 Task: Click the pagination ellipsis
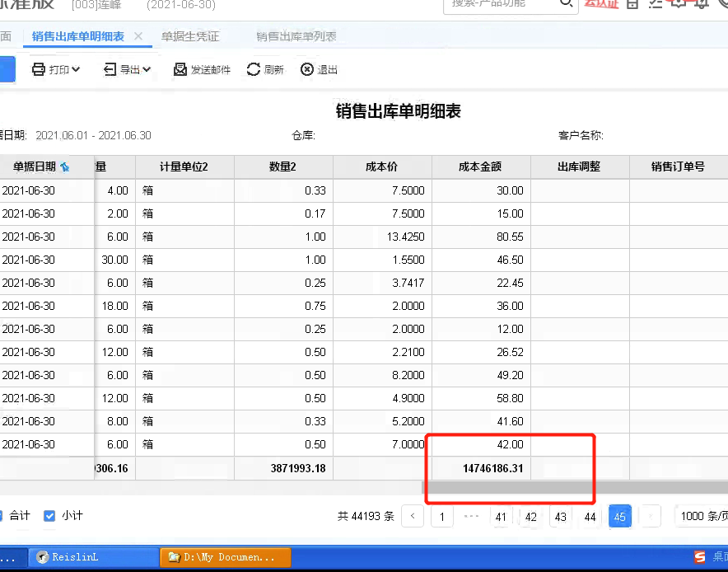coord(471,516)
